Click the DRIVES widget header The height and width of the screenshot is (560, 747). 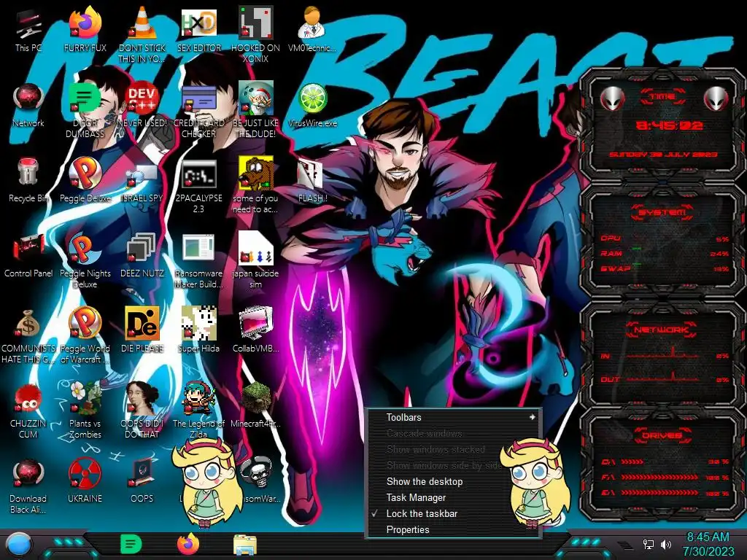(x=662, y=435)
